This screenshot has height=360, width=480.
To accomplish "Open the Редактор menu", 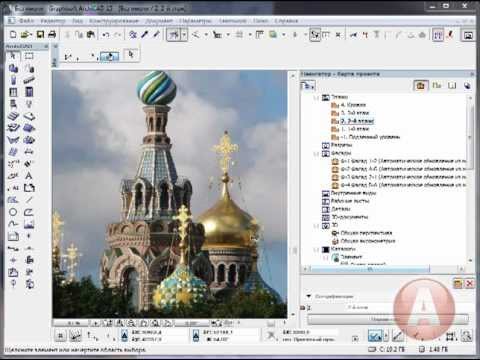I will [x=53, y=21].
